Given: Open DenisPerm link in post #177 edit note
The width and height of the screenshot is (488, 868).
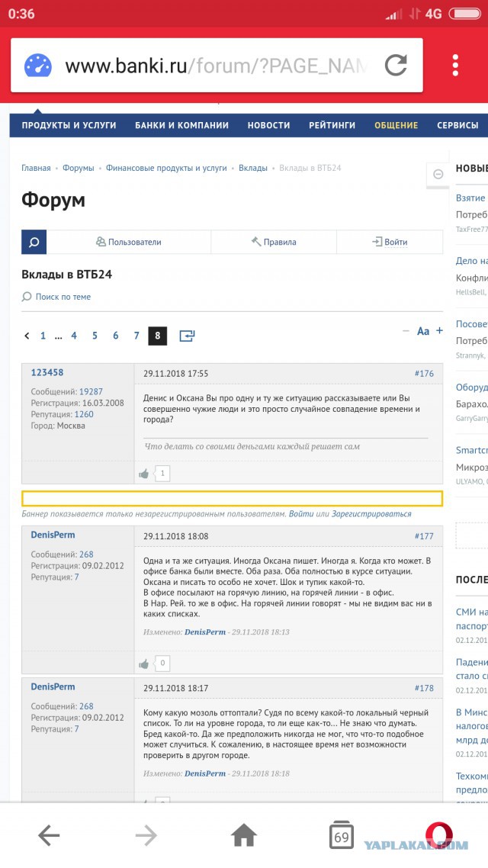Looking at the screenshot, I should click(x=204, y=632).
